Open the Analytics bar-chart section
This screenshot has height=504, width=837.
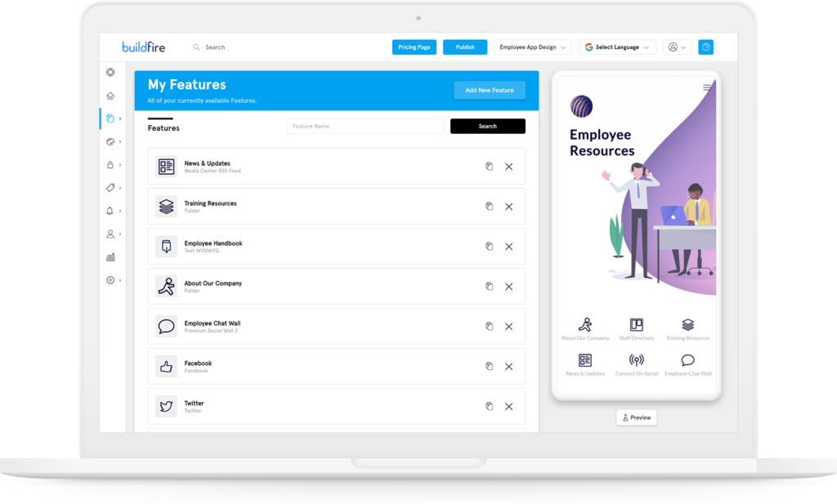coord(110,256)
